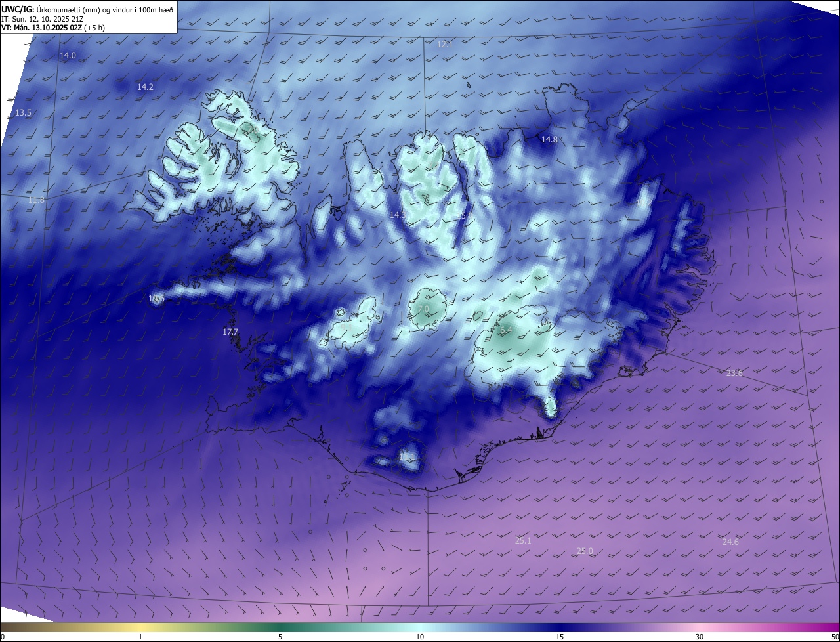This screenshot has height=642, width=840.
Task: Select the map value 12.1
Action: click(x=445, y=44)
